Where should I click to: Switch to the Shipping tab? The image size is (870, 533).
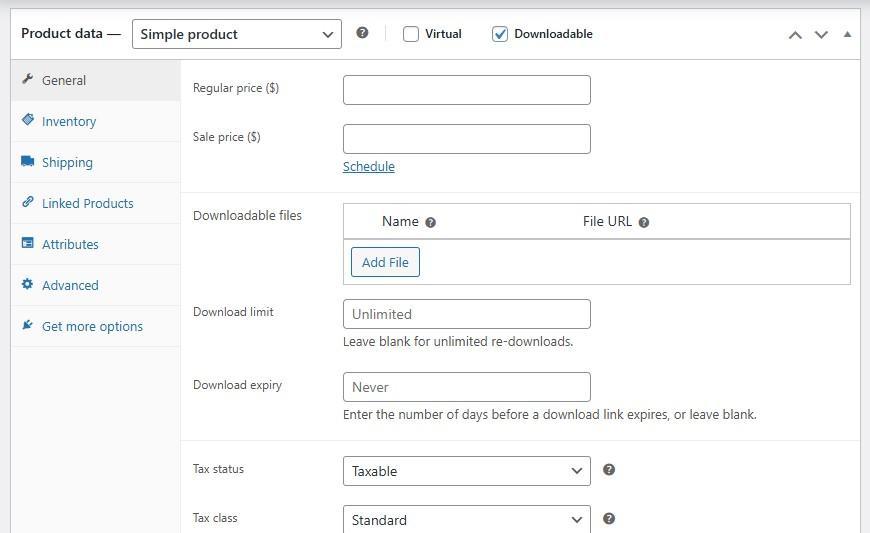pyautogui.click(x=95, y=163)
